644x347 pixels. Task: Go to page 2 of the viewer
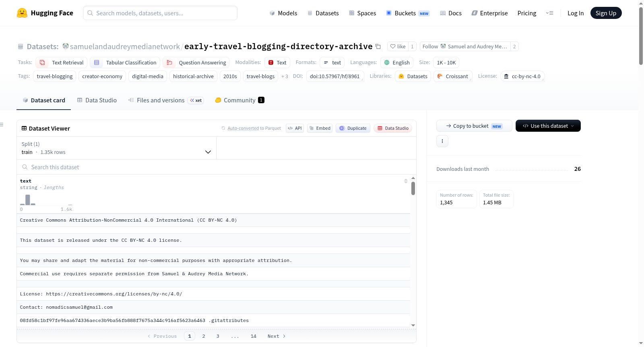tap(204, 336)
